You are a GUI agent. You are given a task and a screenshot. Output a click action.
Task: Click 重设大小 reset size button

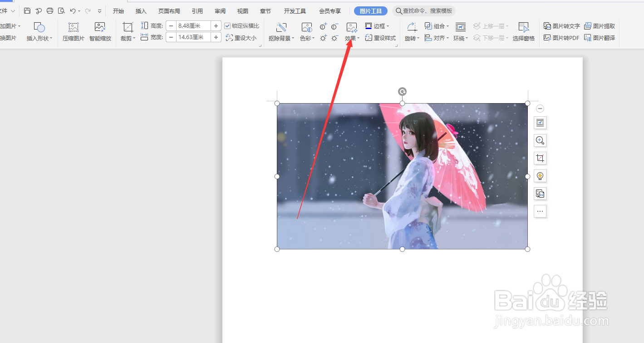(241, 38)
